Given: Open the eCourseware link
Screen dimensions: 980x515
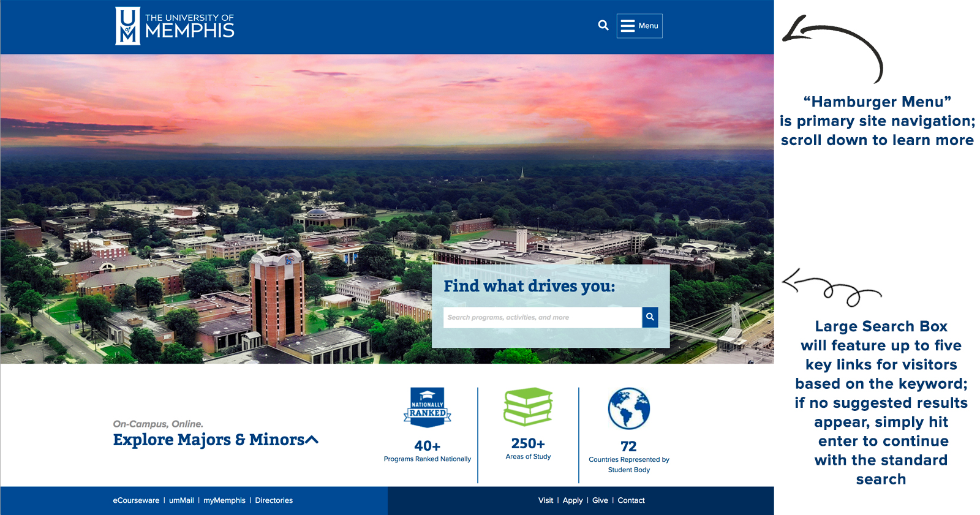Looking at the screenshot, I should (x=136, y=500).
